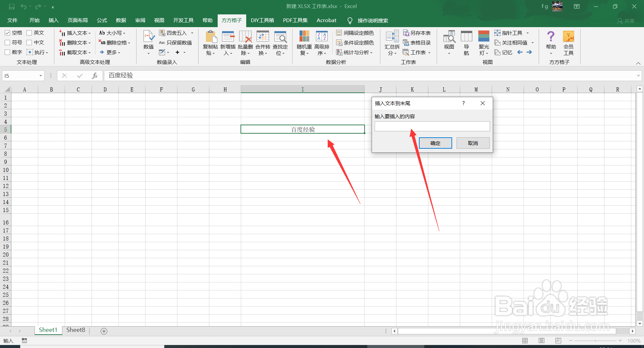Viewport: 644px width, 348px height.
Task: Click 确定 in the insert text dialog
Action: tap(435, 143)
